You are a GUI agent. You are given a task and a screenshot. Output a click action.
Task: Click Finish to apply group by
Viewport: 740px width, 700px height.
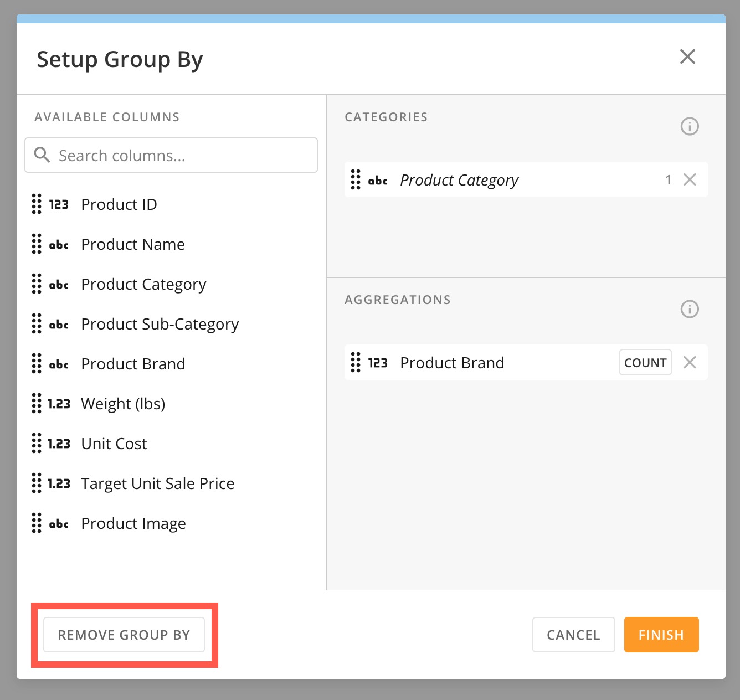pos(661,635)
